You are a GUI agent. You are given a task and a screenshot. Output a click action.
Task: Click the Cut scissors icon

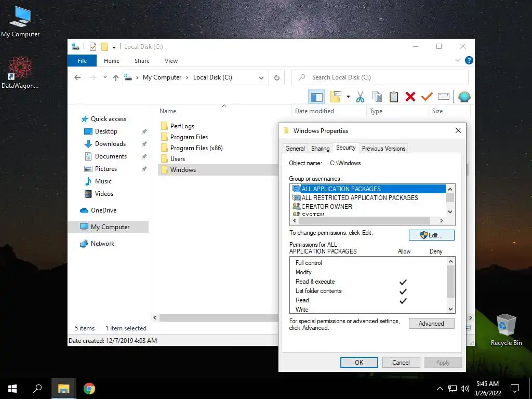click(360, 97)
